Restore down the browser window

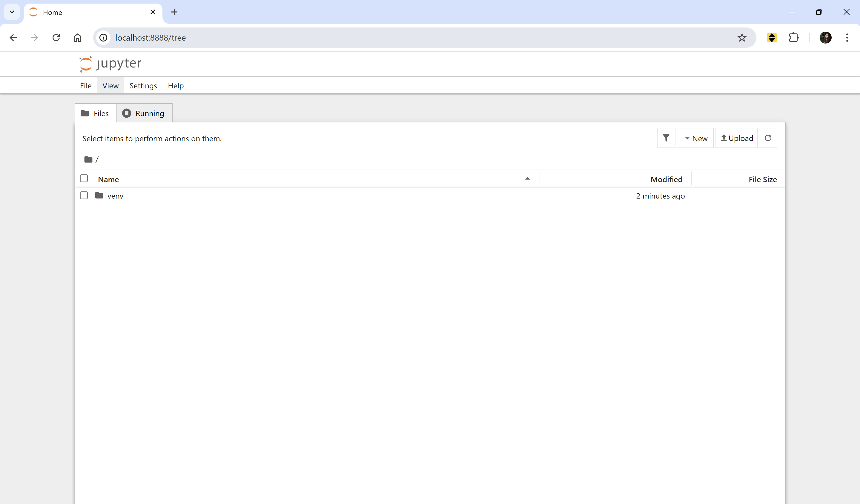click(x=819, y=12)
